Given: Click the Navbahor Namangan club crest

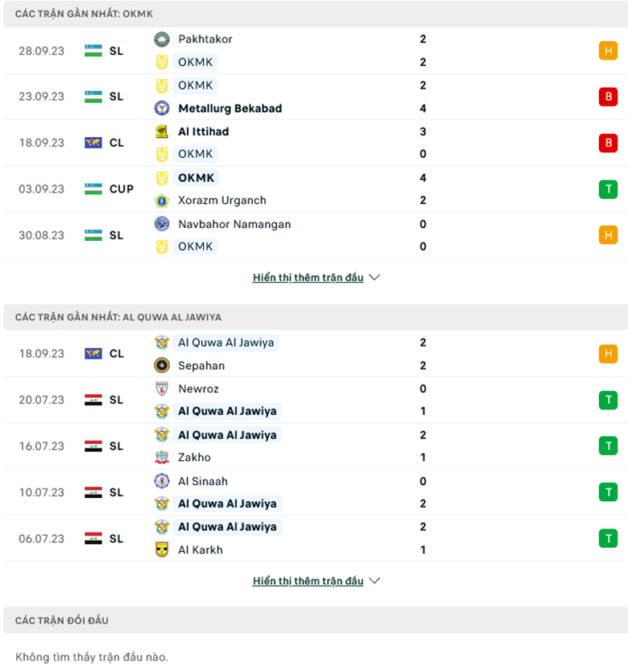Looking at the screenshot, I should pos(162,224).
